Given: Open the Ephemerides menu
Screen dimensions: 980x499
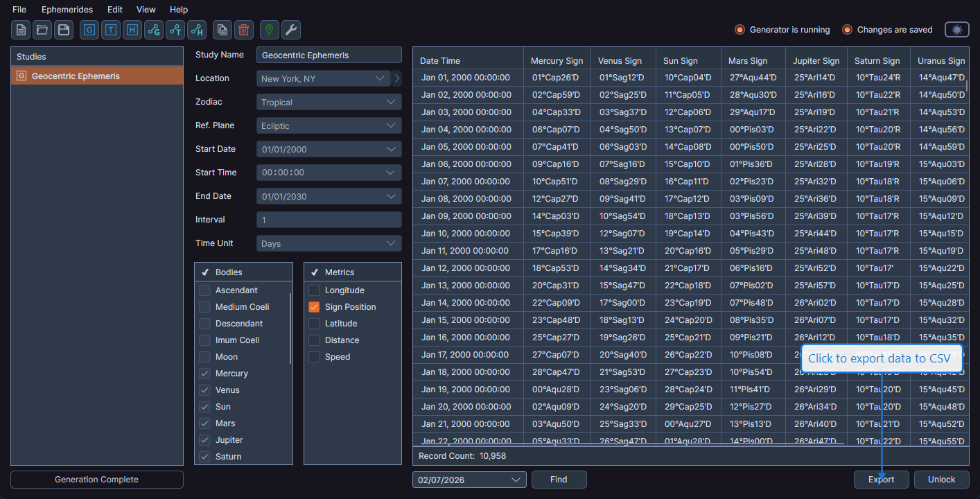Looking at the screenshot, I should [67, 9].
